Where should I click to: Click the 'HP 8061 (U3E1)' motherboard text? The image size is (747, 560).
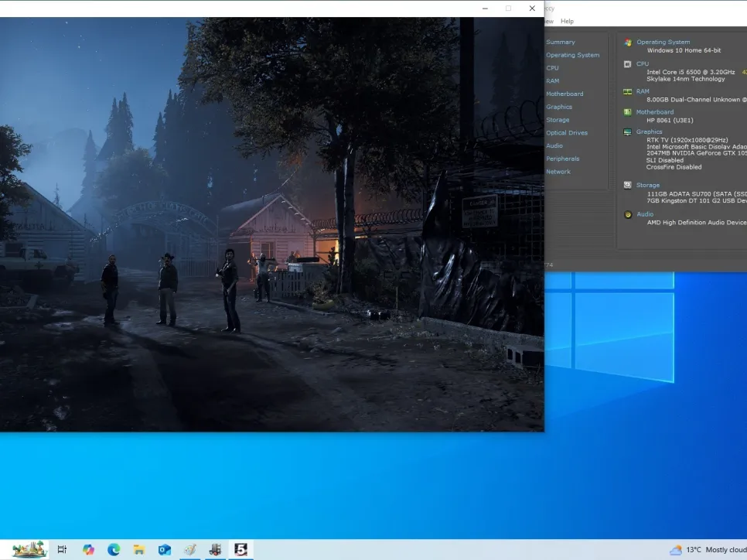[670, 120]
